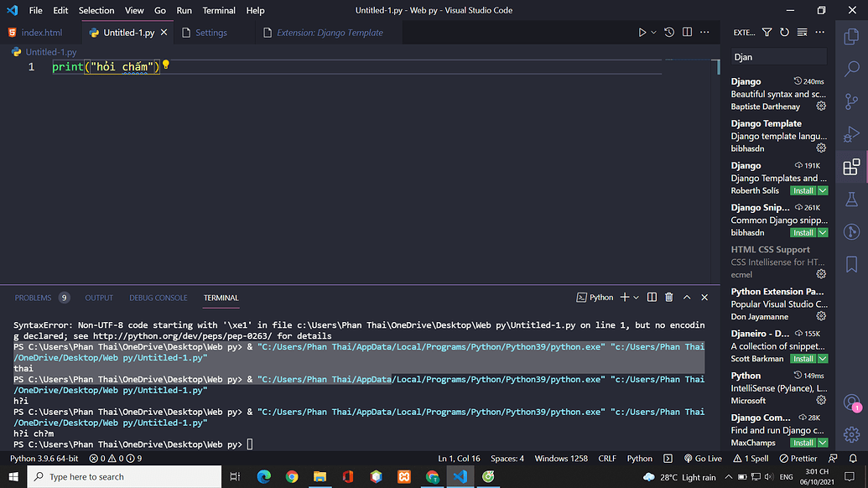Click Windows taskbar search box
Image resolution: width=868 pixels, height=488 pixels.
coord(125,476)
